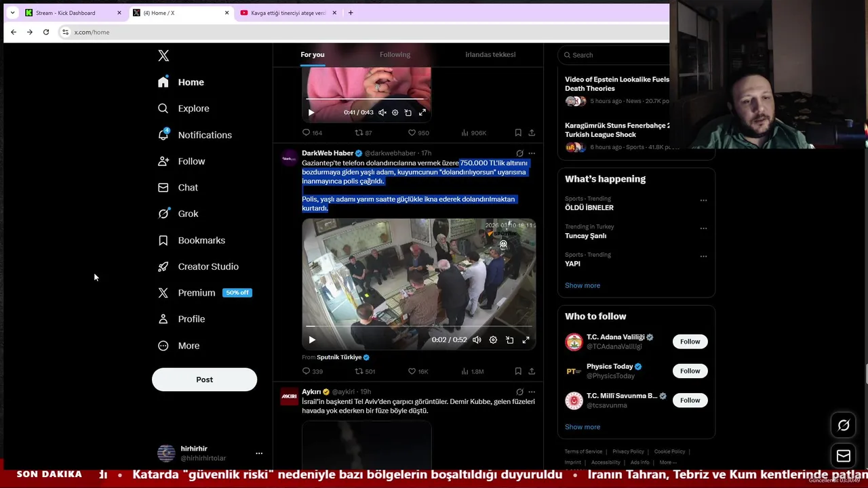Screen dimensions: 868x488
Task: Reload the page in browser
Action: pos(46,32)
